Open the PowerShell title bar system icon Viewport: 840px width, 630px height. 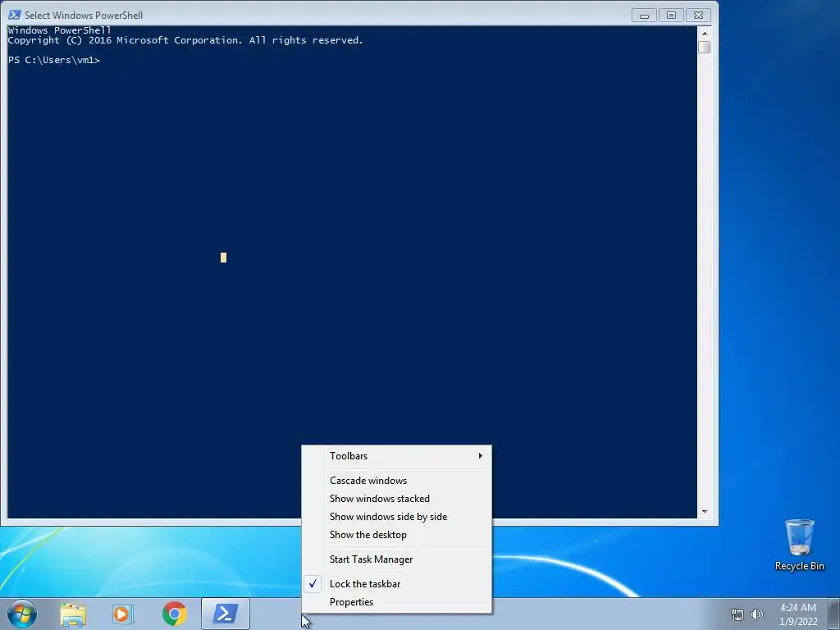pyautogui.click(x=15, y=15)
